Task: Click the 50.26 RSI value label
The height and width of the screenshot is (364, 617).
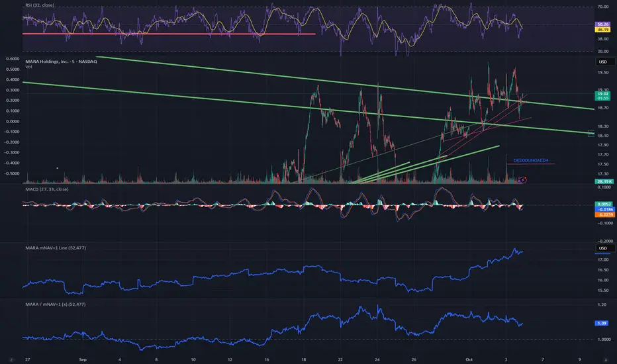Action: (x=603, y=24)
